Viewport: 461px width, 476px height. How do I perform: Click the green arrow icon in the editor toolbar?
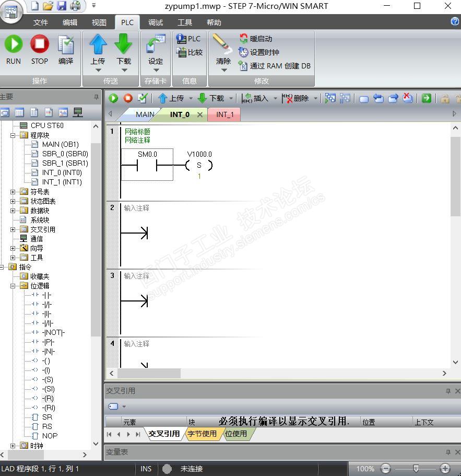(x=427, y=98)
